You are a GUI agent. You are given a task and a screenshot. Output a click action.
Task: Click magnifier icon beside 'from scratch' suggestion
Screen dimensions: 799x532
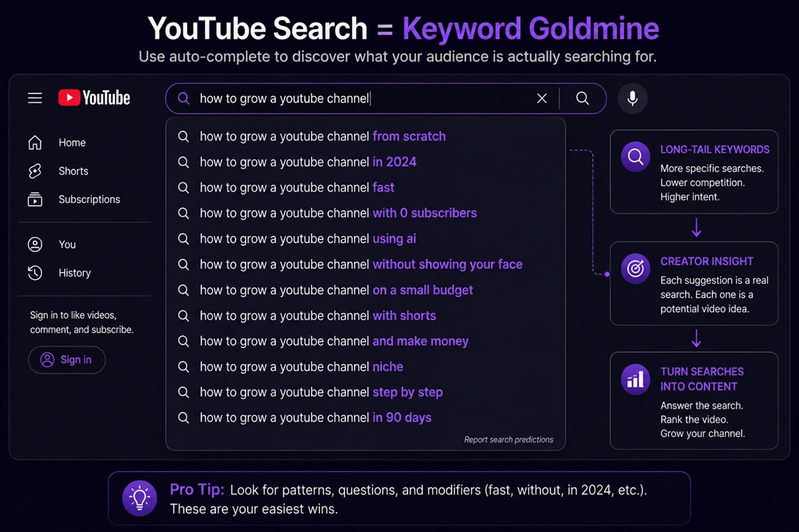click(183, 137)
